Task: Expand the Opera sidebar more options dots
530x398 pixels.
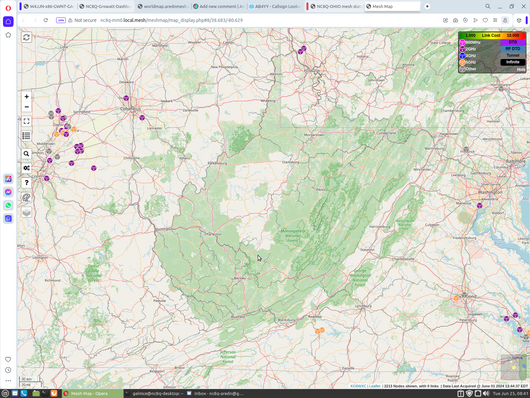Action: 8,381
